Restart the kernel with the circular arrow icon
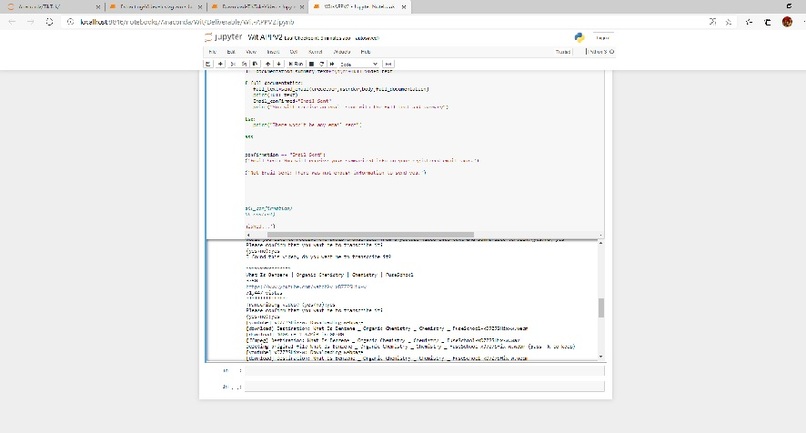Image resolution: width=806 pixels, height=433 pixels. [x=322, y=64]
